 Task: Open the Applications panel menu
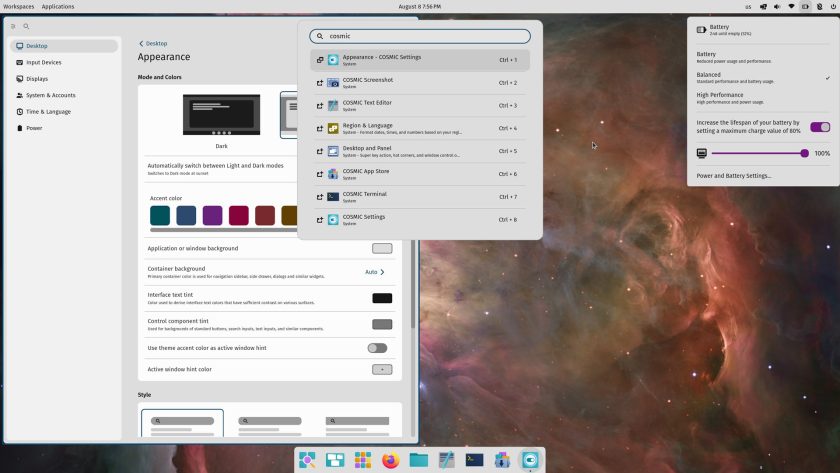tap(58, 6)
